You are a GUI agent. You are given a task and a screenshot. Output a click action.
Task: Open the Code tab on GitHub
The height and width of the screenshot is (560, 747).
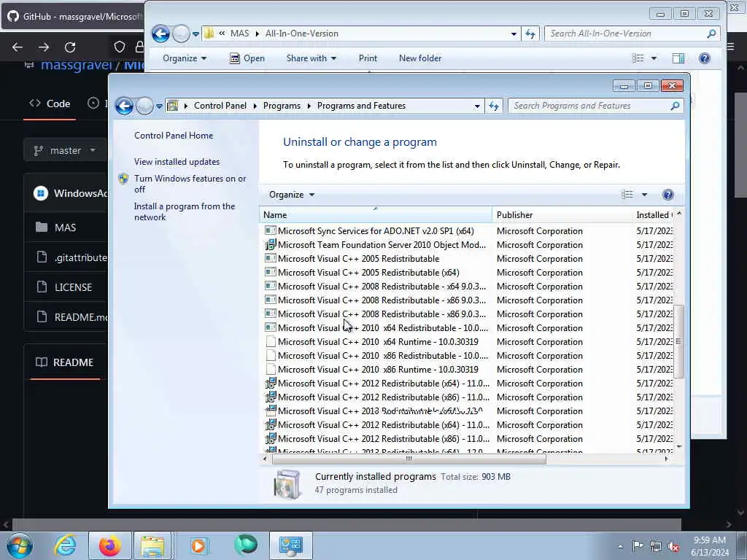point(50,104)
